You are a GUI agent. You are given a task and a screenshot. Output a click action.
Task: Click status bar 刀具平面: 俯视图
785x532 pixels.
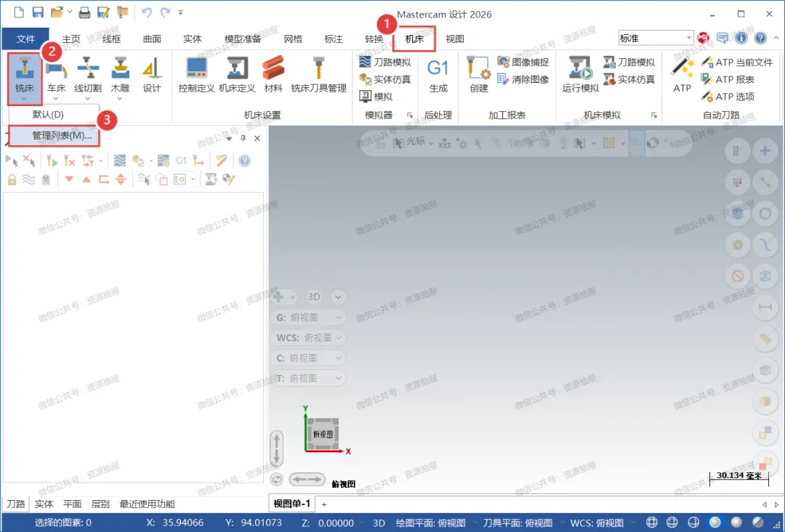click(x=518, y=523)
